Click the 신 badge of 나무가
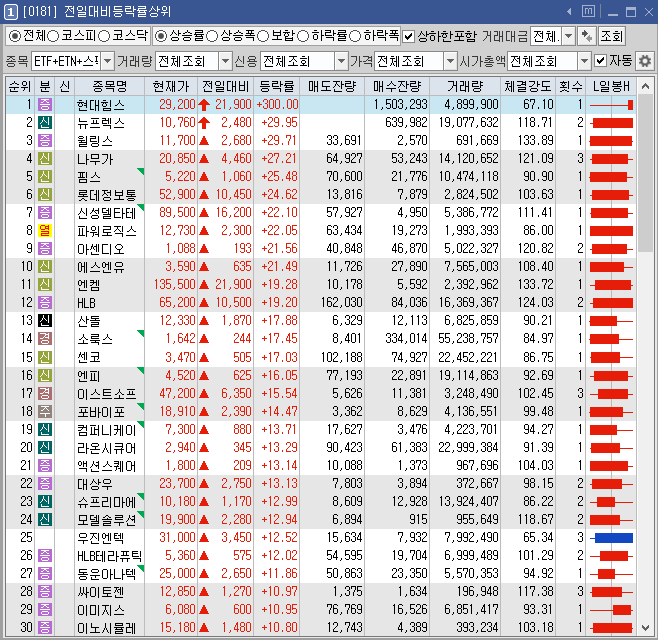 (x=45, y=159)
